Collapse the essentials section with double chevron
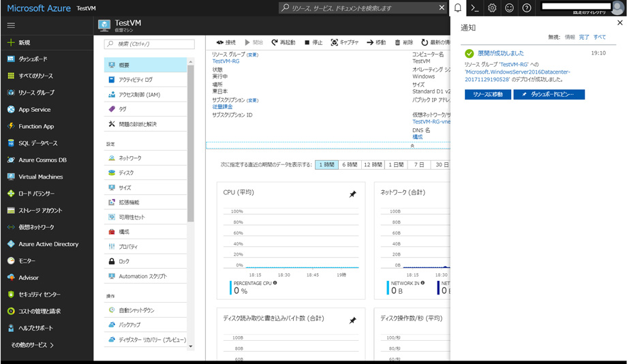The width and height of the screenshot is (627, 364). 412,146
